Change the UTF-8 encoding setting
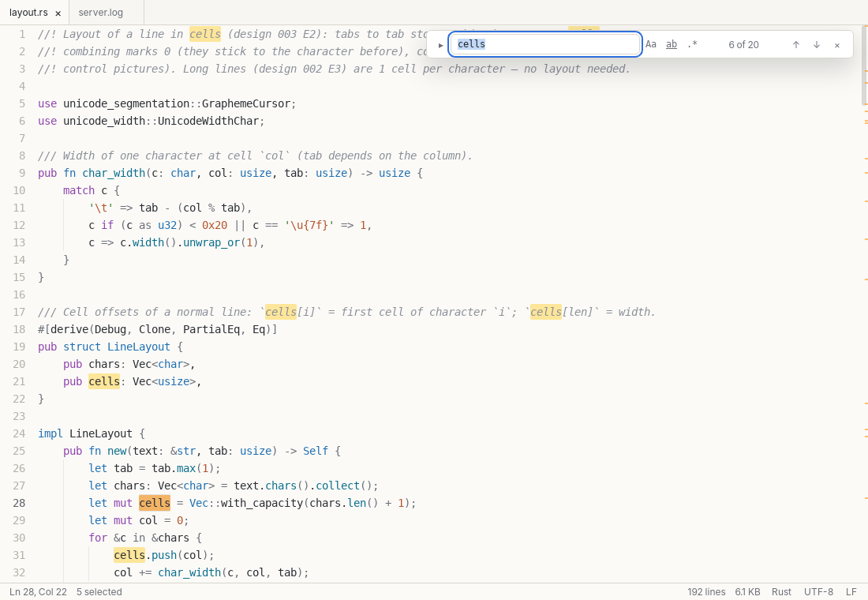The height and width of the screenshot is (600, 868). coord(818,591)
